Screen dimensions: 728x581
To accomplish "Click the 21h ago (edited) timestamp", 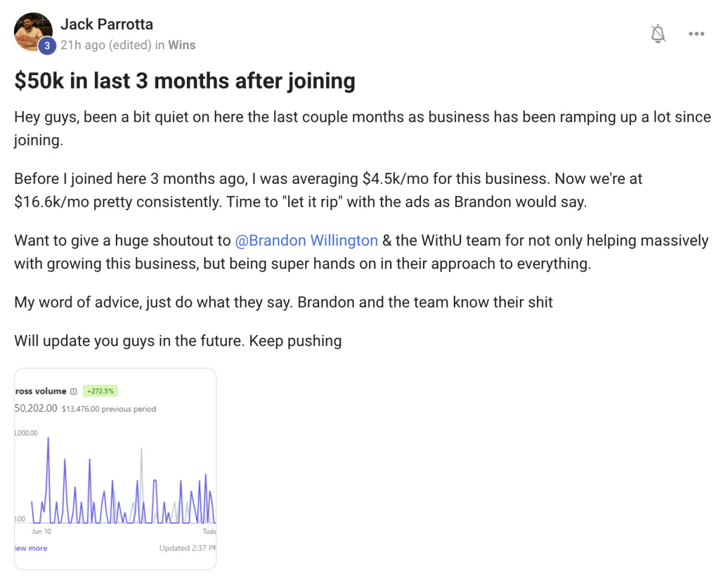I will pos(106,45).
